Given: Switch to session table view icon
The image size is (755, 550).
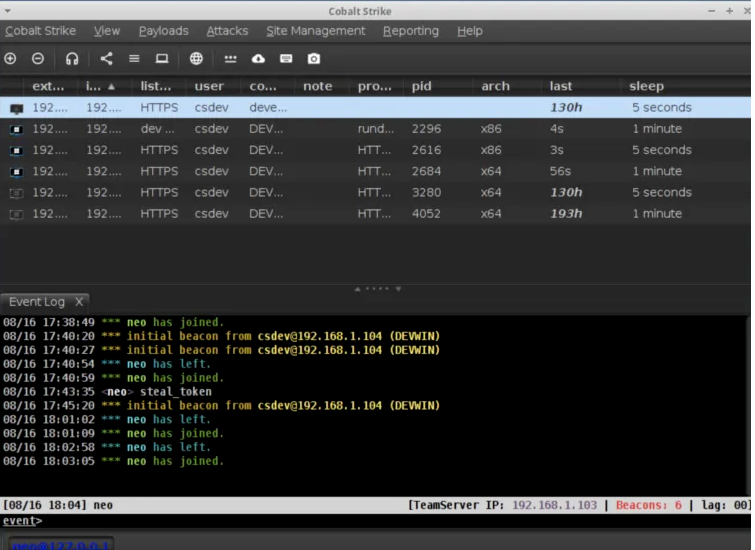Looking at the screenshot, I should (134, 59).
